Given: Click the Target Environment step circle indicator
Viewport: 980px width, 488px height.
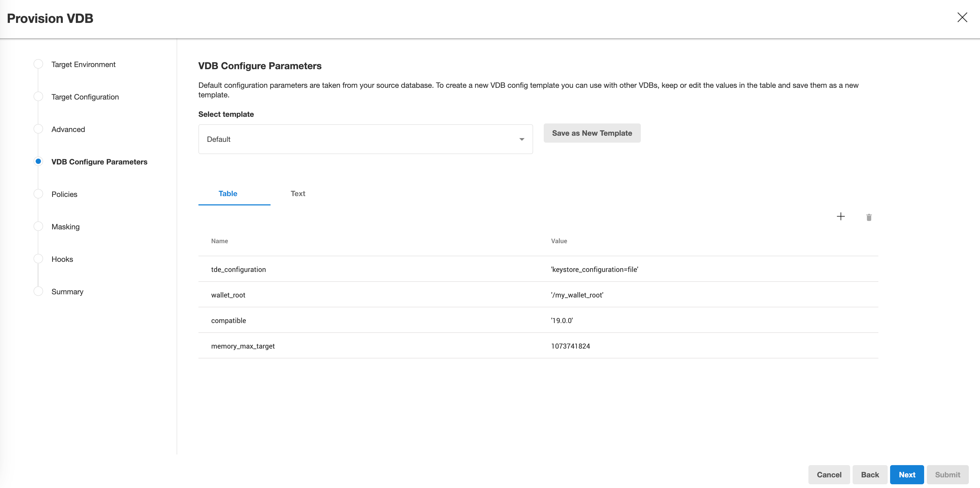Looking at the screenshot, I should (38, 64).
